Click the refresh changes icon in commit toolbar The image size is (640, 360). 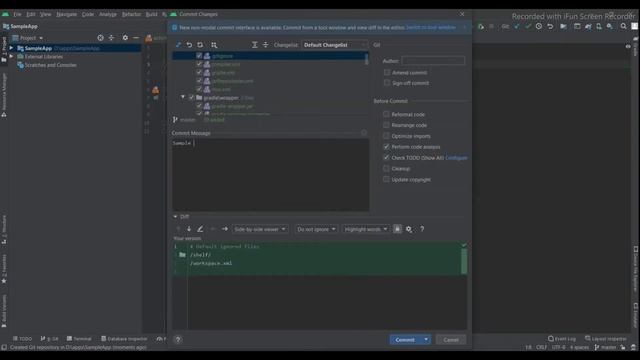pyautogui.click(x=200, y=45)
